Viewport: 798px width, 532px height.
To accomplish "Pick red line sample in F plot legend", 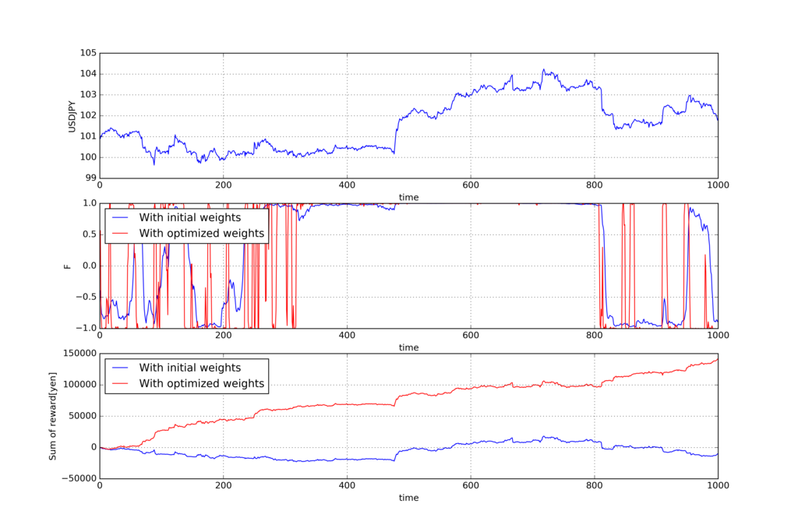I will (120, 234).
